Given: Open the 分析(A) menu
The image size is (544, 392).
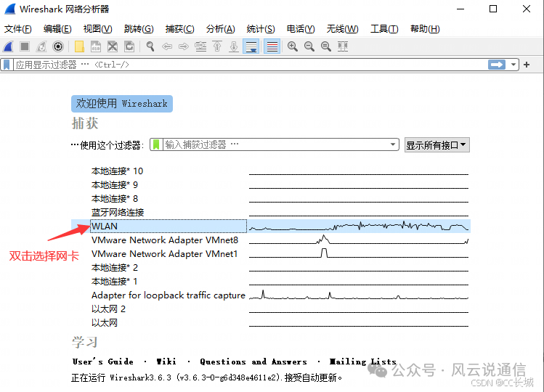Looking at the screenshot, I should tap(221, 29).
